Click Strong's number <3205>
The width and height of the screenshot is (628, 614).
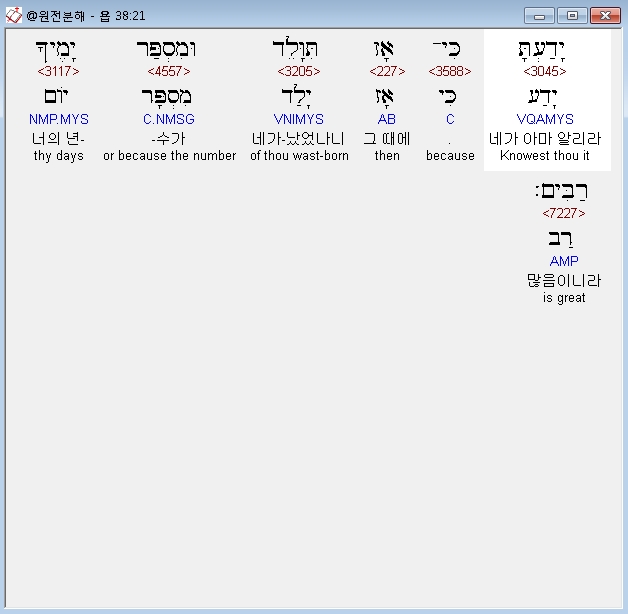coord(299,71)
